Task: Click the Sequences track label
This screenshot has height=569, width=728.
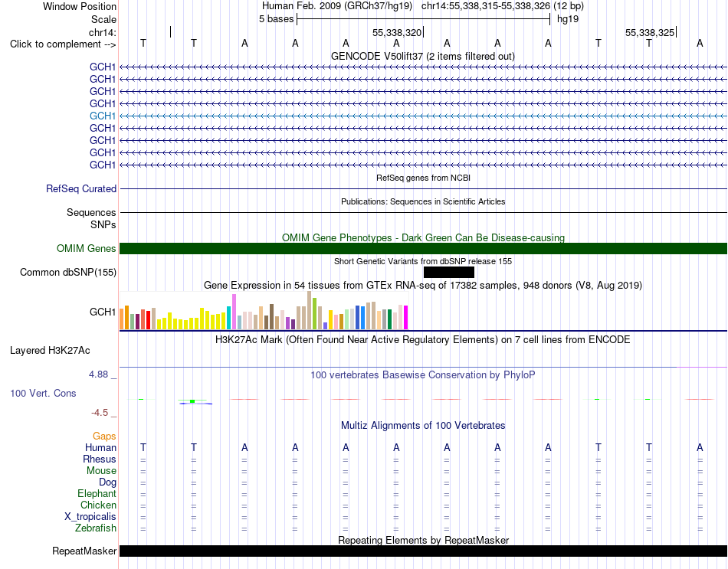Action: click(91, 213)
